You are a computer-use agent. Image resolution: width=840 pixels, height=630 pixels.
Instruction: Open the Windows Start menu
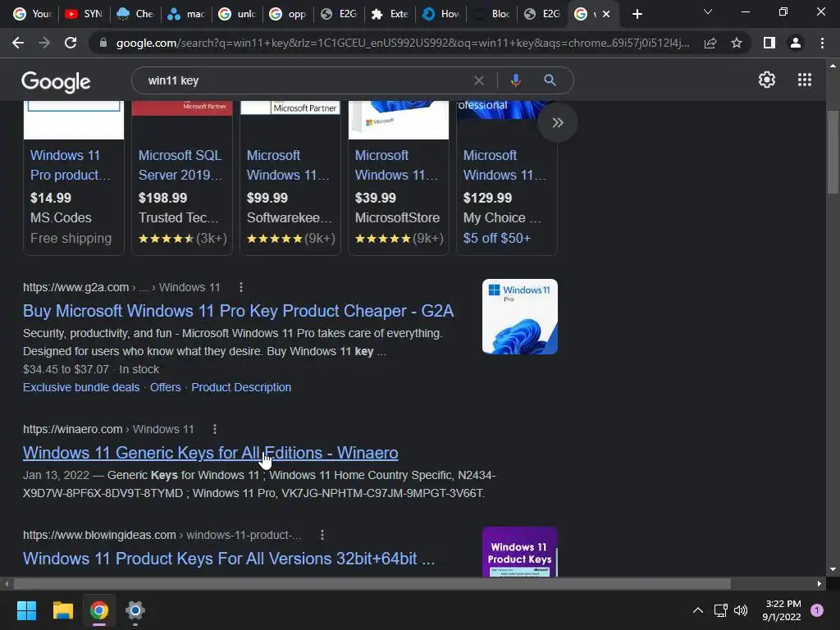tap(26, 610)
